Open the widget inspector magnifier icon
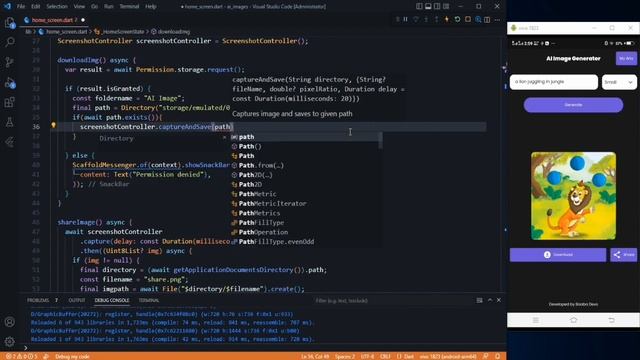The height and width of the screenshot is (360, 640). 478,19
